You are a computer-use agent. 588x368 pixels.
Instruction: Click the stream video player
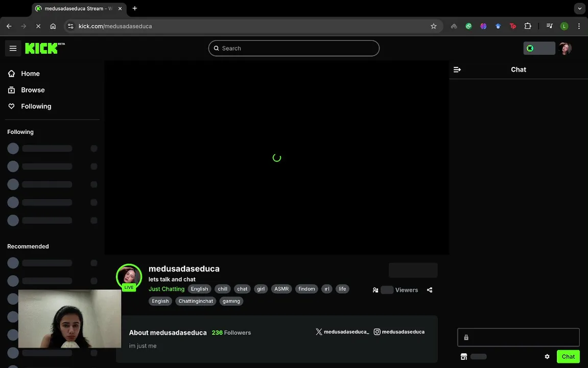[277, 157]
